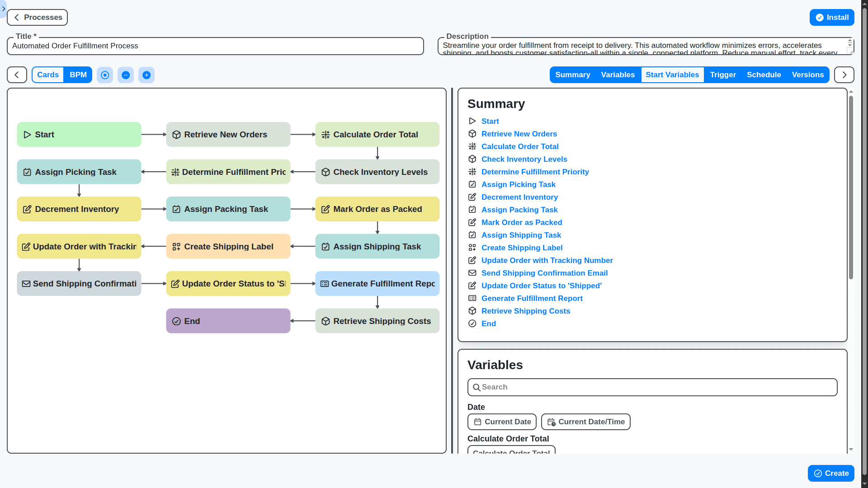Click the Install button

[x=832, y=17]
